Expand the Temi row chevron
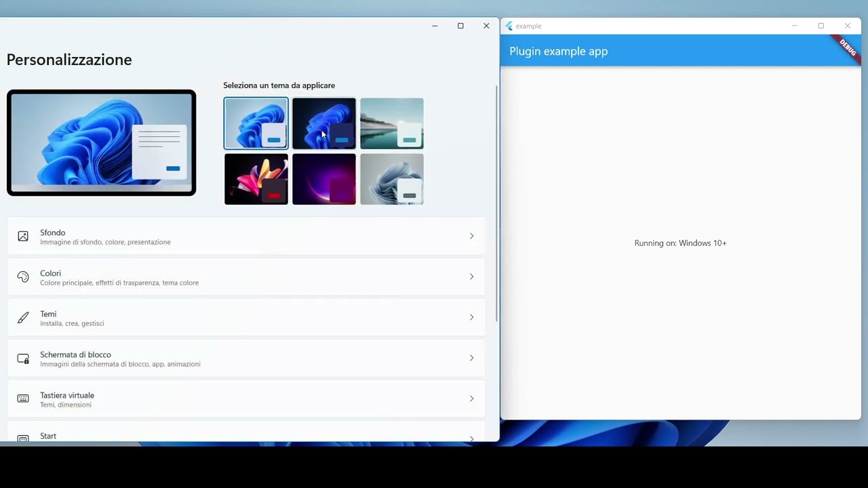 coord(471,317)
